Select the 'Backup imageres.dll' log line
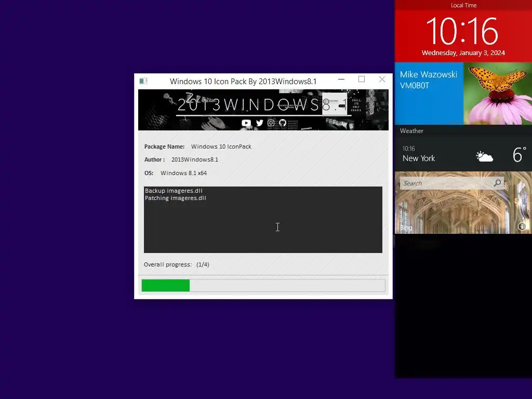Image resolution: width=532 pixels, height=399 pixels. 174,191
